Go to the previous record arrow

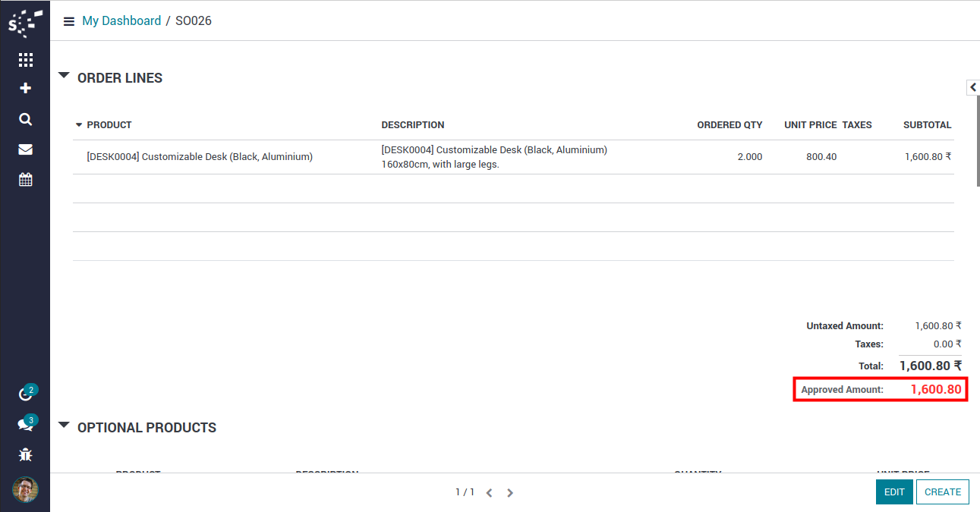pyautogui.click(x=489, y=493)
